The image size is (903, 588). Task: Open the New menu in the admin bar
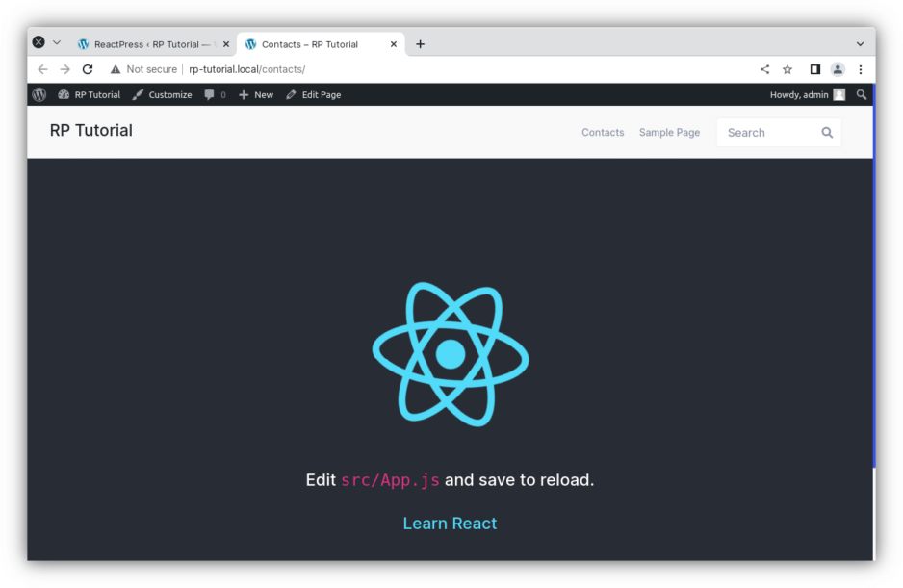pos(256,94)
